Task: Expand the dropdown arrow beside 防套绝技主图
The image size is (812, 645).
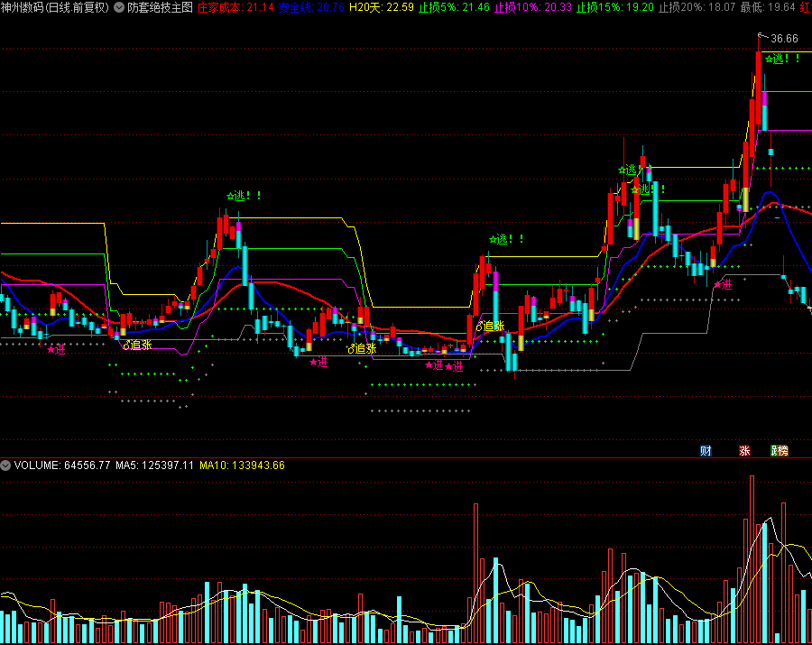Action: tap(119, 7)
